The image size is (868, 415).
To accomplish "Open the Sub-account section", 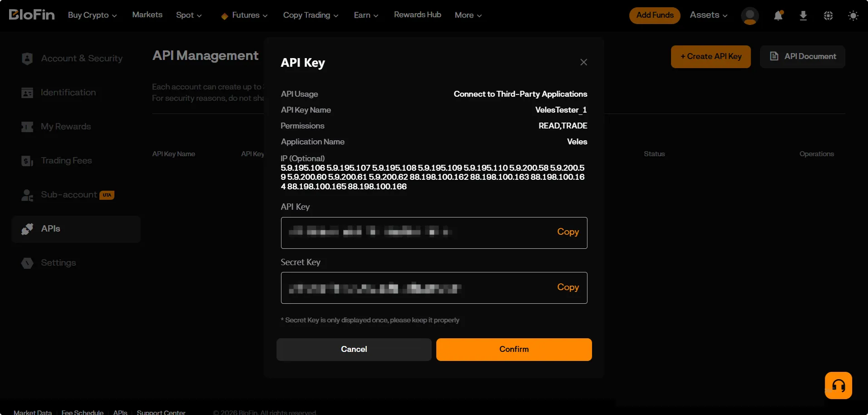I will (69, 194).
